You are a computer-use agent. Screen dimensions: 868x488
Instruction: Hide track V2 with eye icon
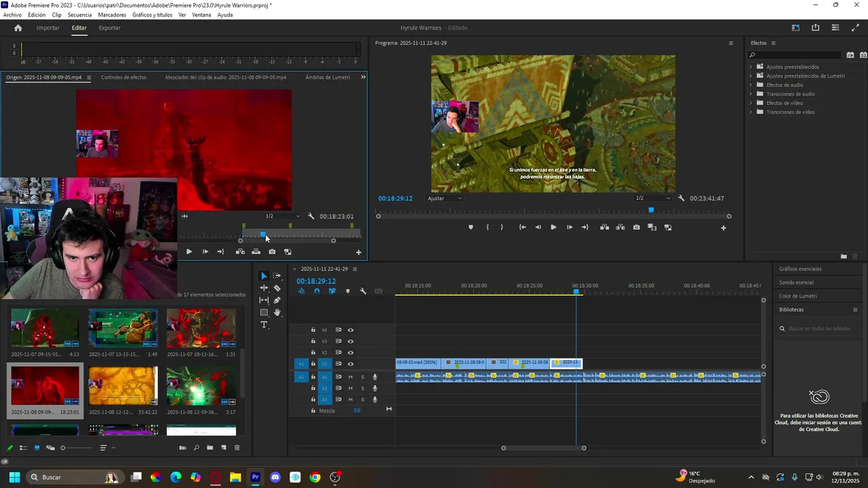[351, 352]
